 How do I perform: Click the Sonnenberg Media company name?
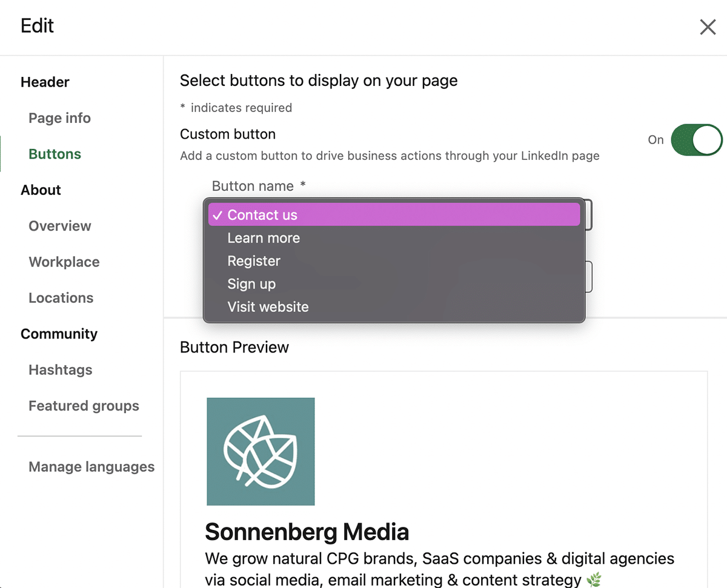tap(307, 532)
